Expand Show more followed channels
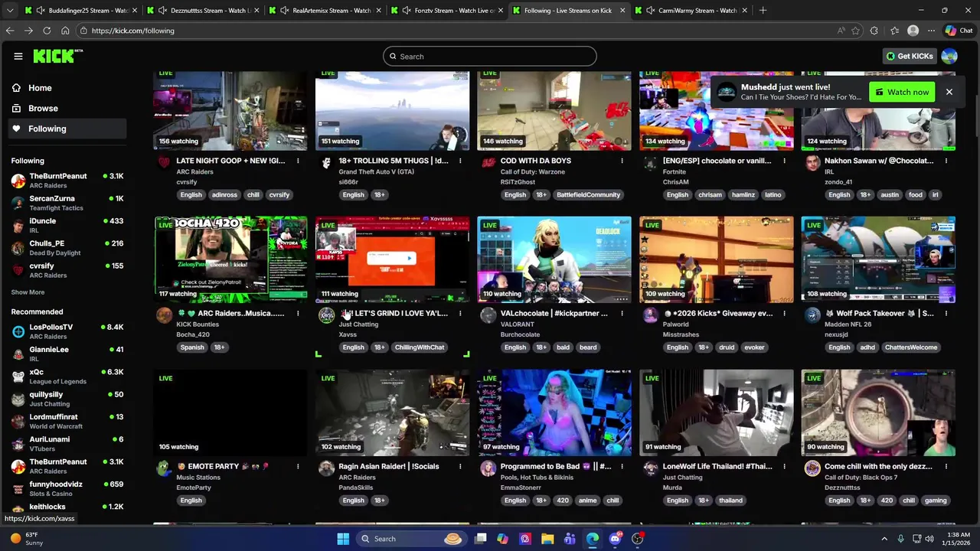The width and height of the screenshot is (980, 551). [28, 292]
